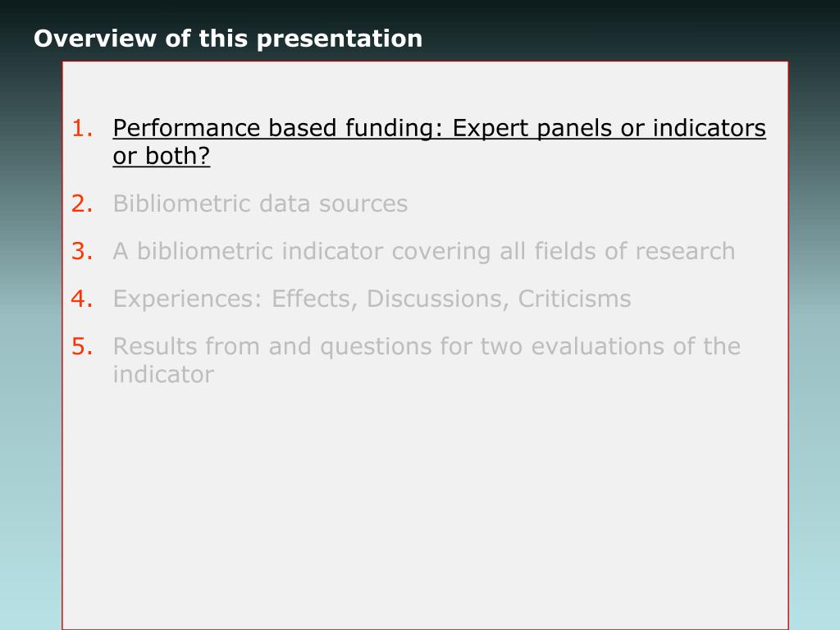Select 'A bibliometric indicator covering all fields' item
This screenshot has width=840, height=630.
424,251
